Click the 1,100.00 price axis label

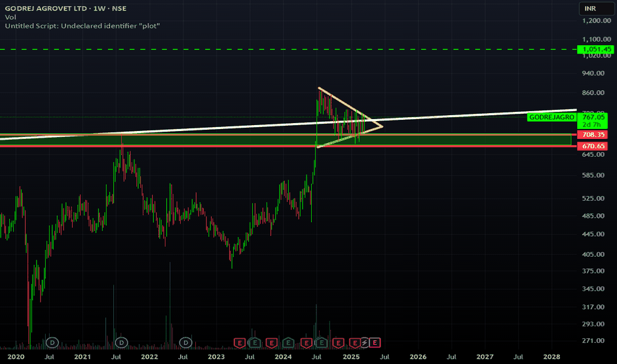[596, 39]
